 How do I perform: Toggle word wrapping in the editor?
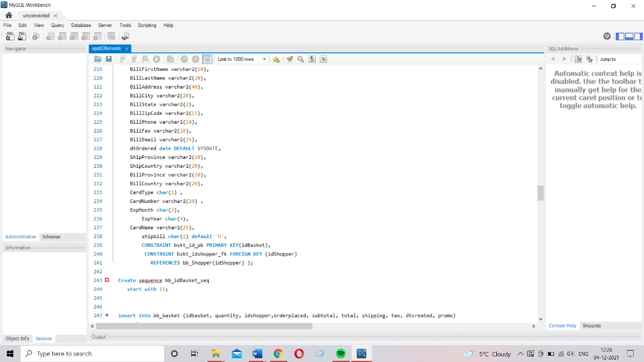tap(324, 59)
